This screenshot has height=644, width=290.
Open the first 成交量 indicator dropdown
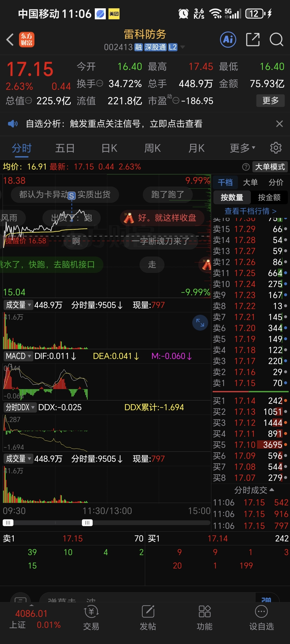[x=18, y=305]
